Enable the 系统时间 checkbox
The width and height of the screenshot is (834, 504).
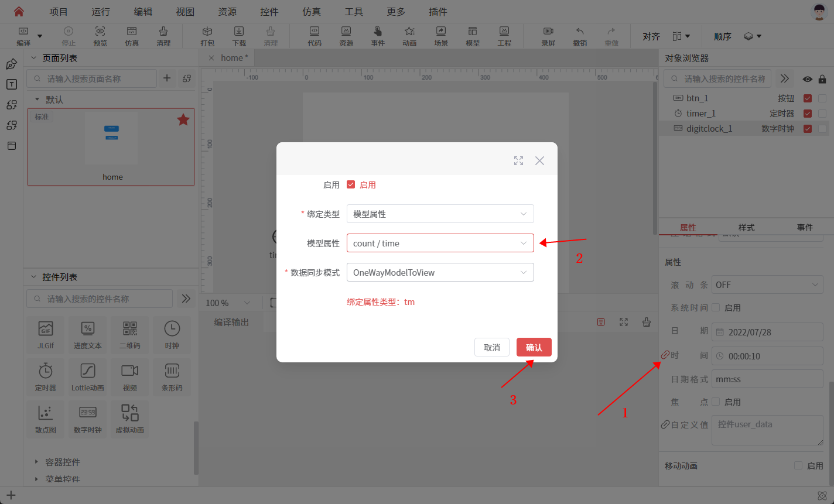click(x=716, y=307)
